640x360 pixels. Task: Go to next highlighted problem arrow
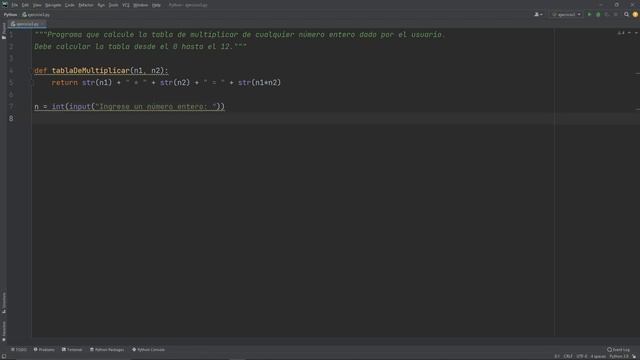tap(636, 33)
